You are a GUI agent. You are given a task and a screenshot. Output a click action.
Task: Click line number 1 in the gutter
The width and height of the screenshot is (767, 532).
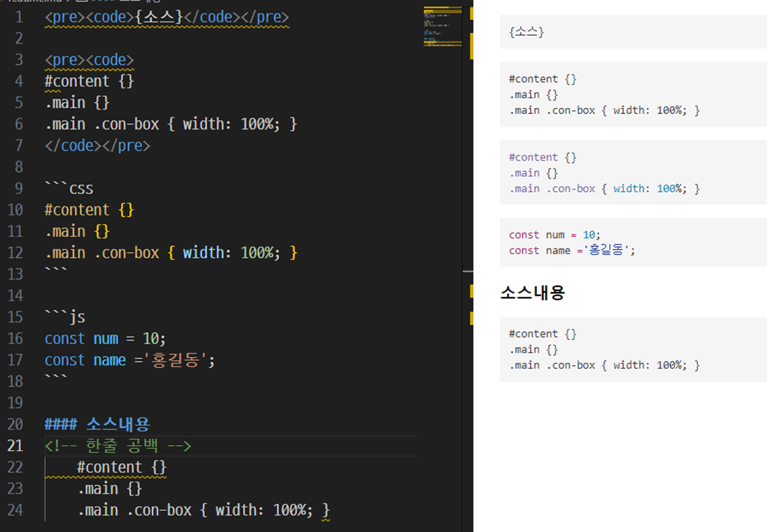[19, 17]
